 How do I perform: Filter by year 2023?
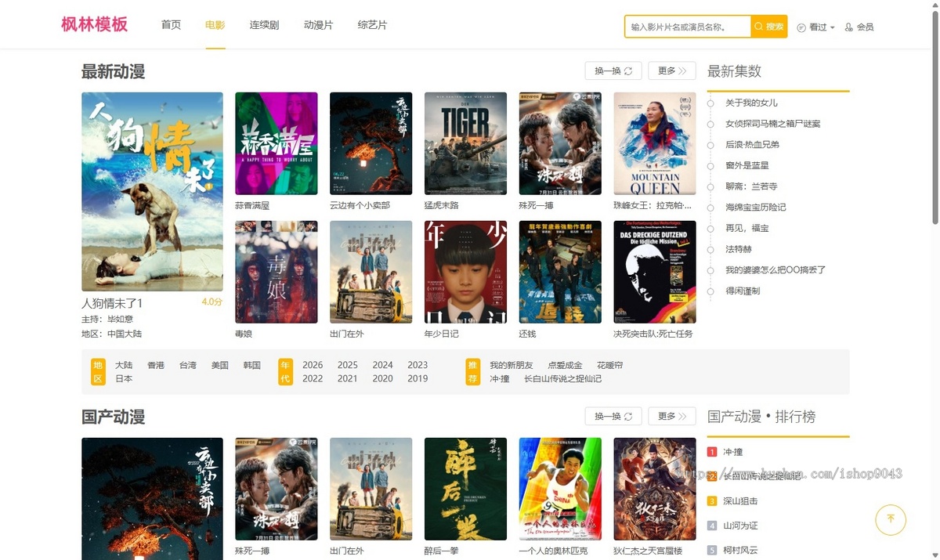point(418,365)
